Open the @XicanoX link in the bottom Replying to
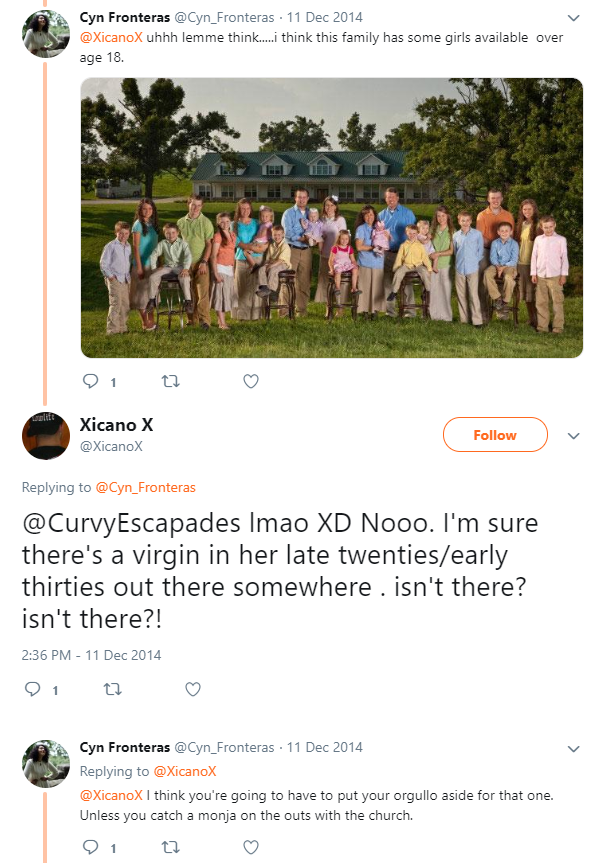Screen dimensions: 607x863 [185, 772]
